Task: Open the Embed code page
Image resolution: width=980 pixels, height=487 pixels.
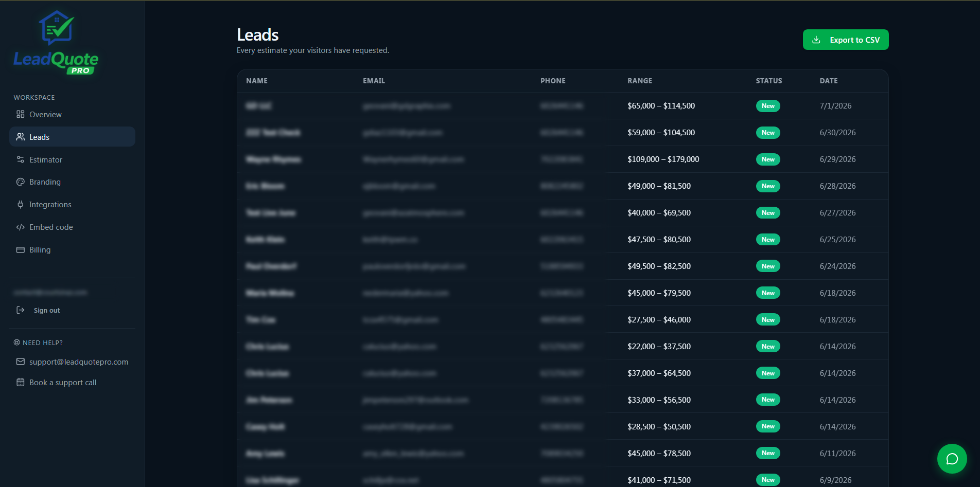Action: click(x=72, y=227)
